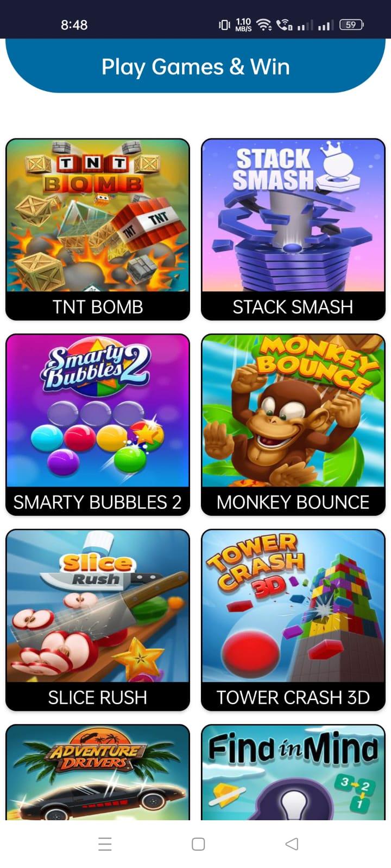Tap the SMARTY BUBBLES 2 label

click(x=98, y=502)
